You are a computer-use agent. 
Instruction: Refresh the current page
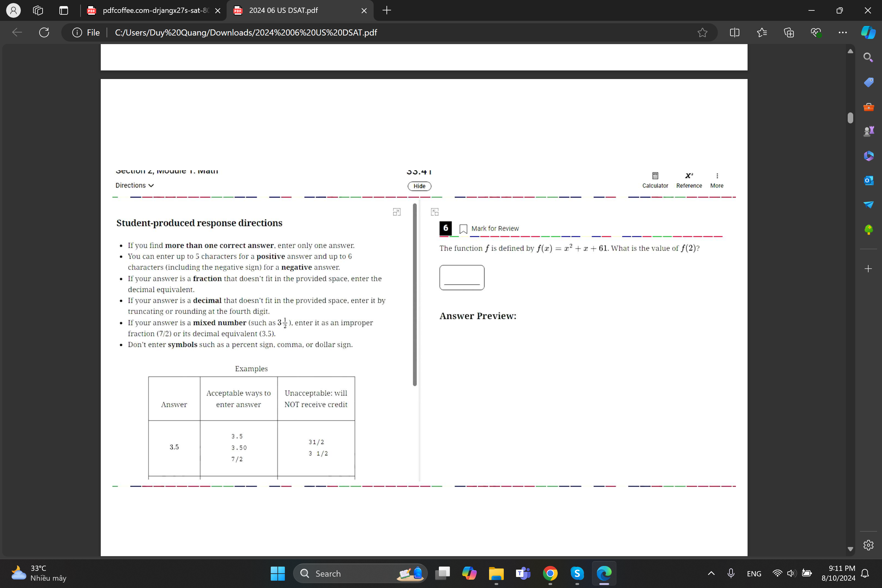[44, 32]
